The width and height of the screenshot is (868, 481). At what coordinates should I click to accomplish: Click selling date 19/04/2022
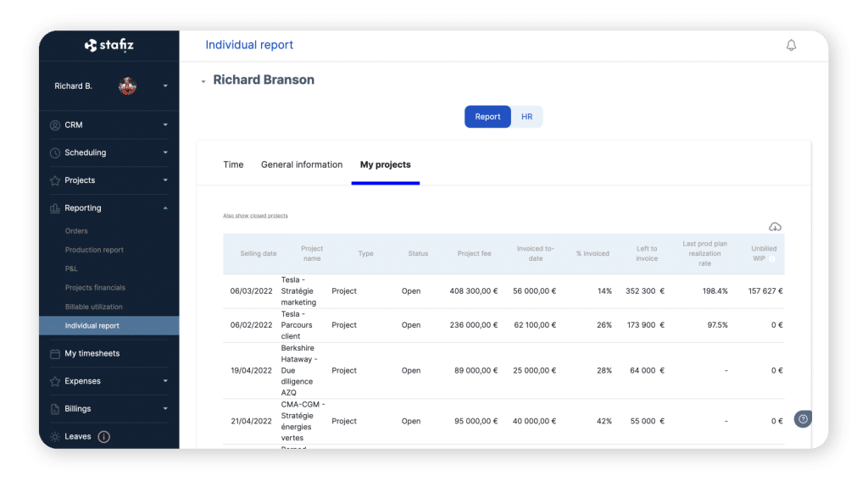pos(251,370)
